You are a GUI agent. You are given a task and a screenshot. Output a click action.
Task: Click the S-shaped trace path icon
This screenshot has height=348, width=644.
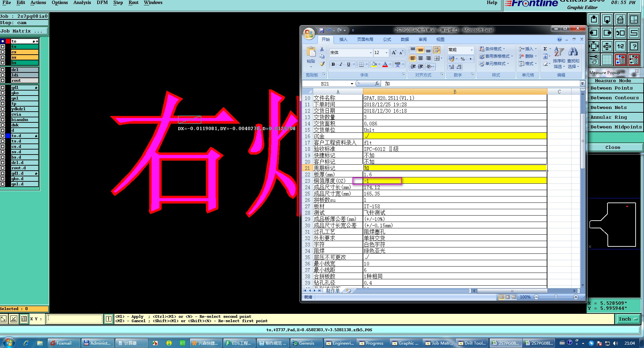pos(634,33)
